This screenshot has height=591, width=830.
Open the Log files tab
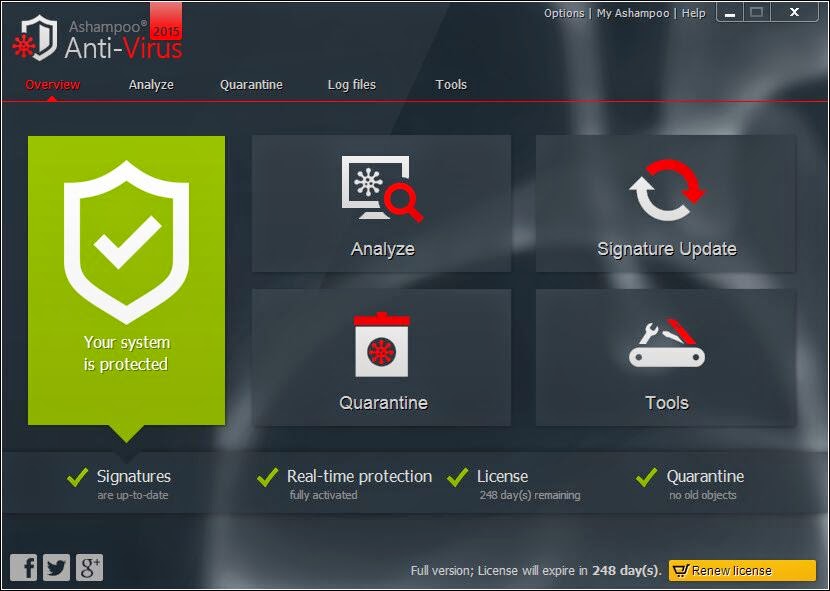[351, 85]
